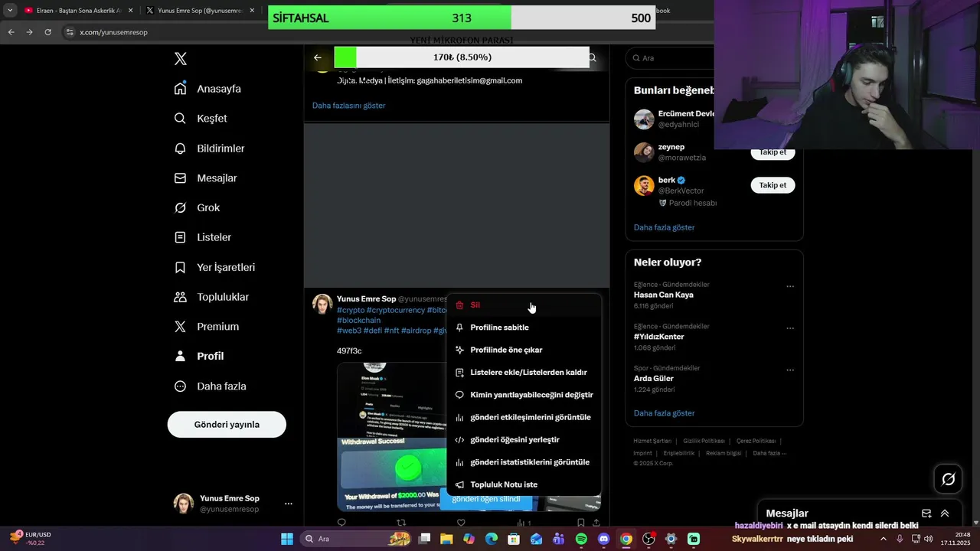Click the floating Grok button
Viewport: 980px width, 551px height.
coord(949,479)
